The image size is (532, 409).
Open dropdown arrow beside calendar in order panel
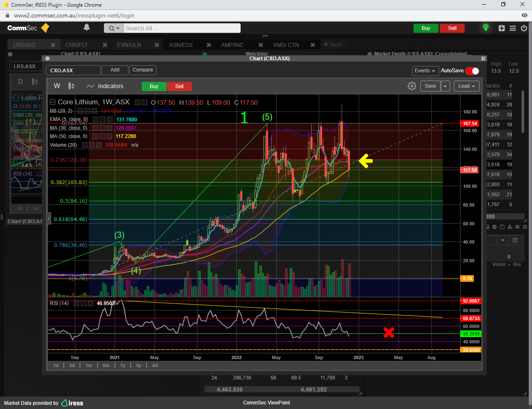(503, 240)
